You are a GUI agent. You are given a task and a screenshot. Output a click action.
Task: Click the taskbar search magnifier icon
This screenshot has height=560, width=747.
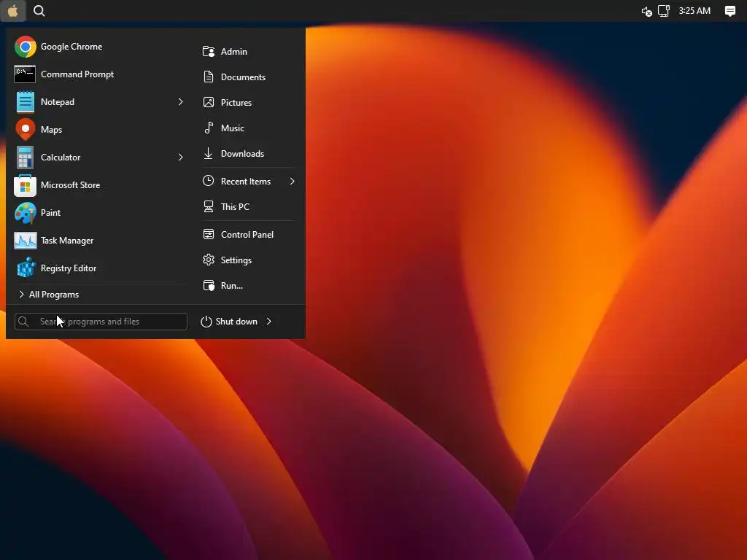click(39, 10)
